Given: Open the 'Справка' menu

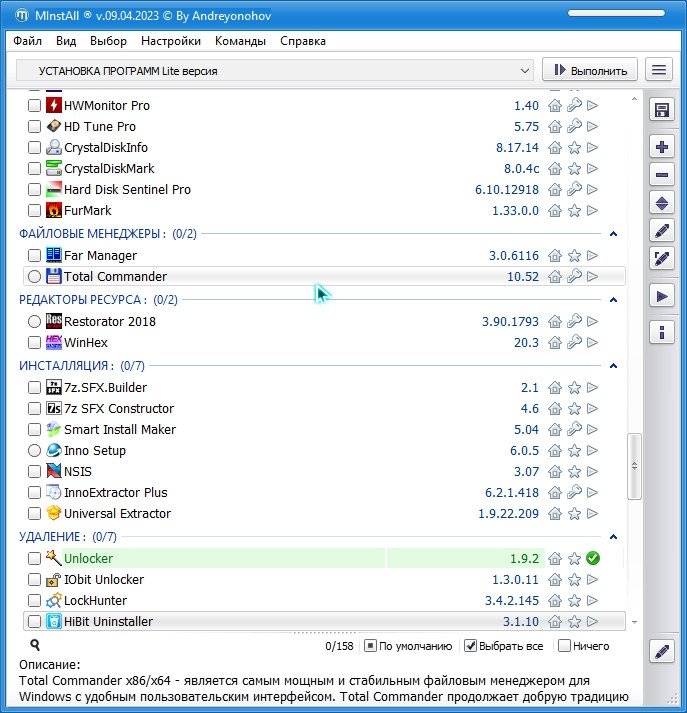Looking at the screenshot, I should 303,41.
